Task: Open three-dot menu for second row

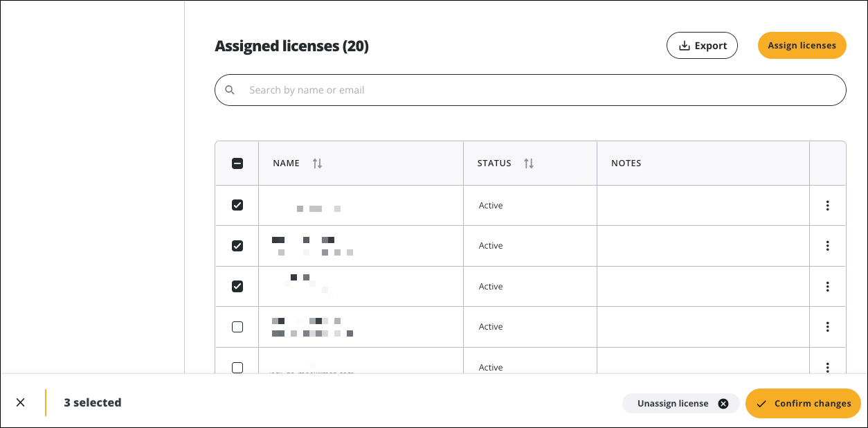Action: (x=827, y=246)
